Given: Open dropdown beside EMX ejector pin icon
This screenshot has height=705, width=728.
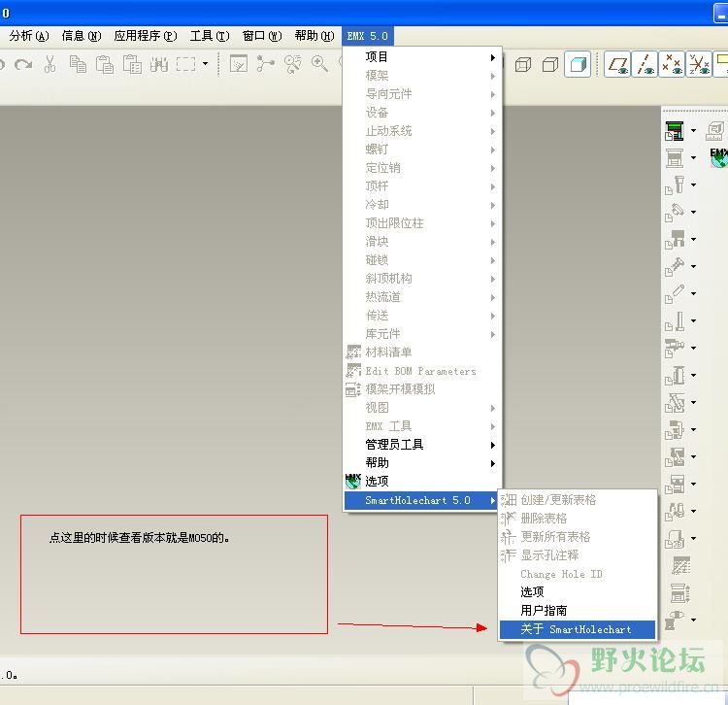Looking at the screenshot, I should coord(694,293).
